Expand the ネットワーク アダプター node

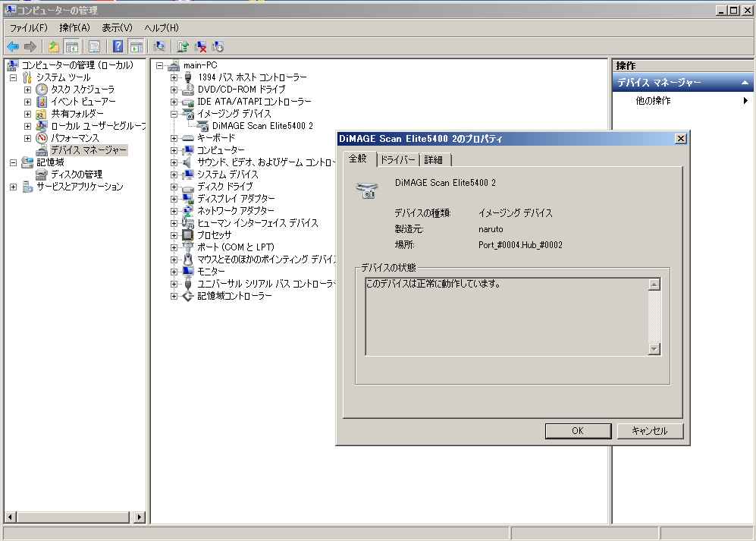pos(174,211)
